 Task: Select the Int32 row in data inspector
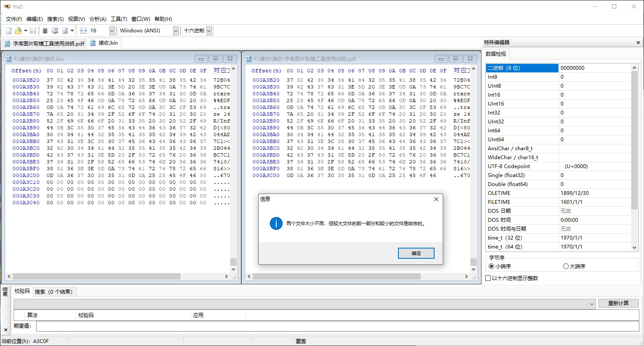click(x=558, y=113)
